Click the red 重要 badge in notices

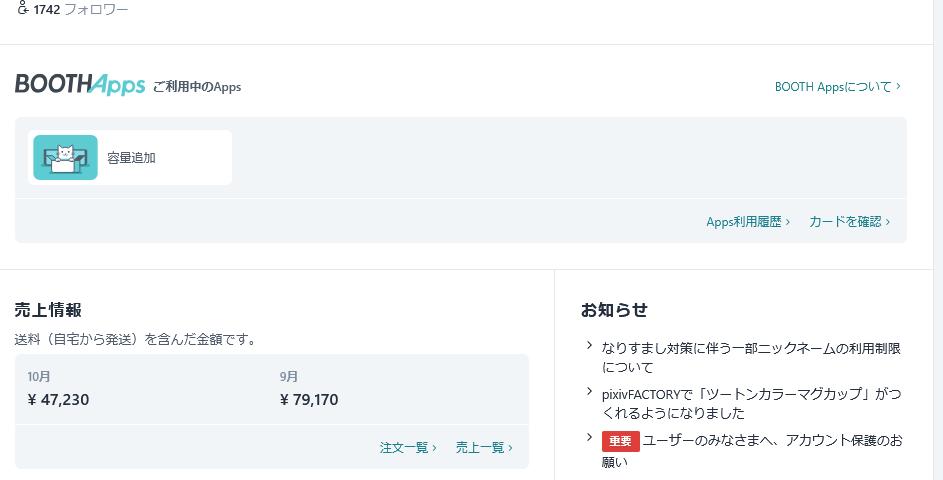click(620, 441)
